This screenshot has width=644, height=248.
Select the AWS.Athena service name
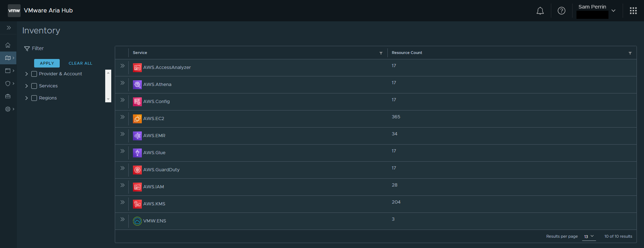pos(157,85)
